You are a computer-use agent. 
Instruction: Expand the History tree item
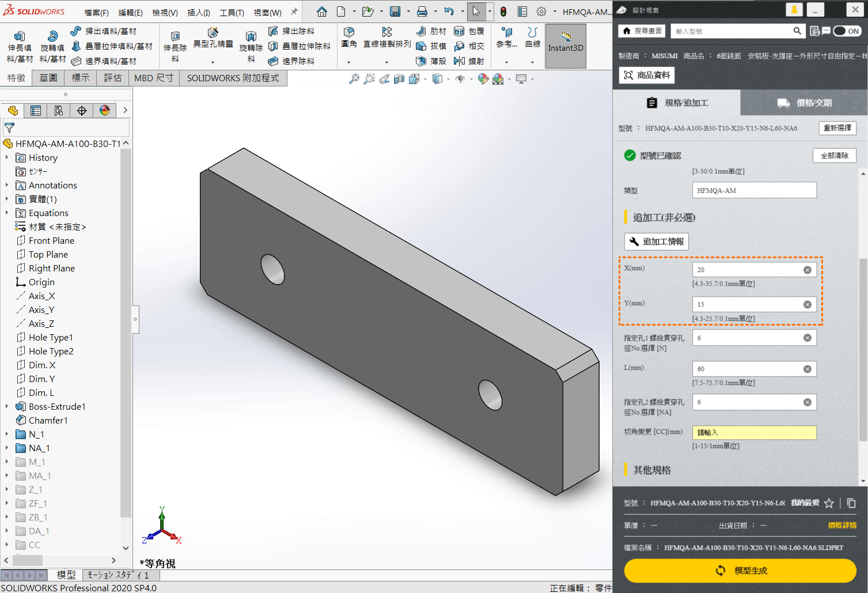(7, 157)
